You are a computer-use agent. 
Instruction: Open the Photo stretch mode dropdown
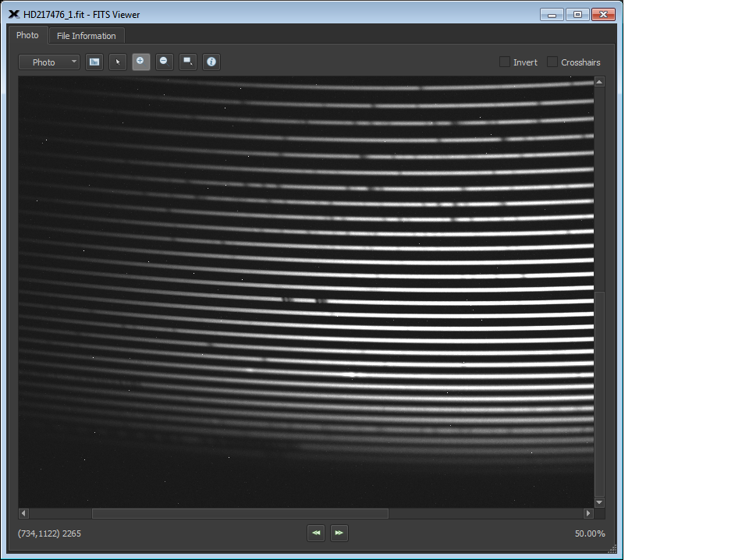(x=49, y=62)
